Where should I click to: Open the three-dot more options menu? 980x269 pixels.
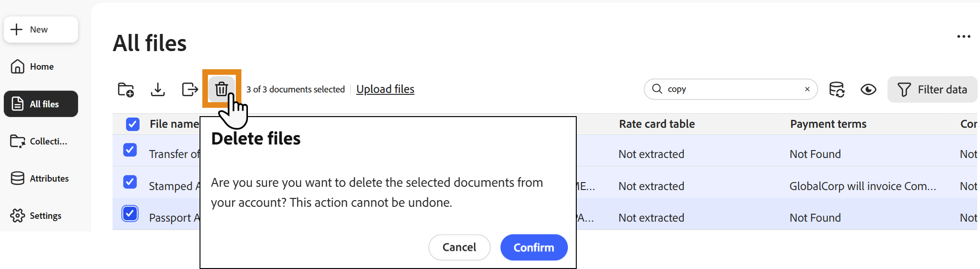point(964,36)
